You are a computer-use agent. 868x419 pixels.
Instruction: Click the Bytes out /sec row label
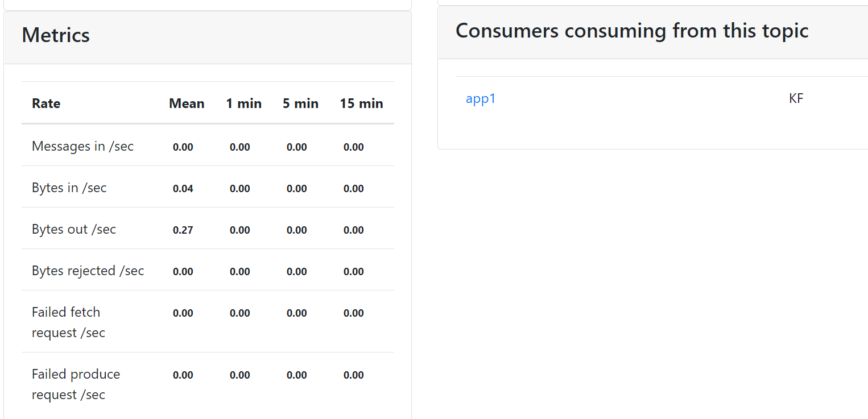click(74, 229)
